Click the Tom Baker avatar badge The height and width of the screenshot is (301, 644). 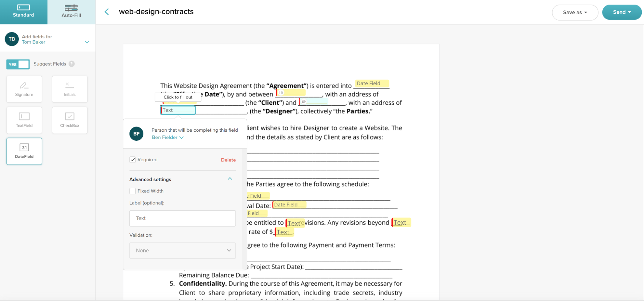click(x=12, y=39)
